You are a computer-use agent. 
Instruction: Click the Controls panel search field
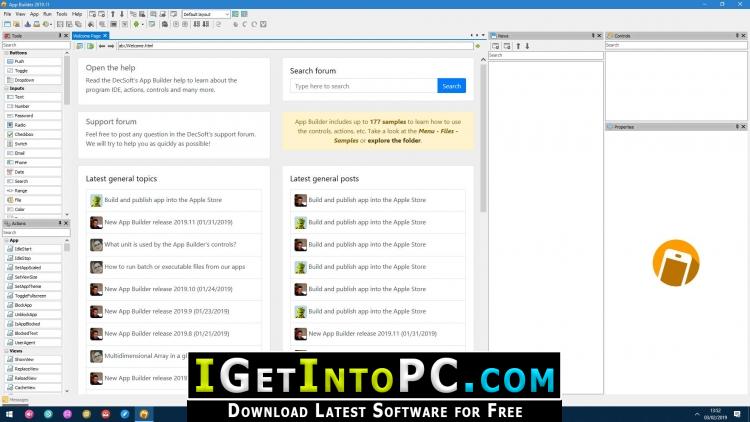(x=676, y=45)
